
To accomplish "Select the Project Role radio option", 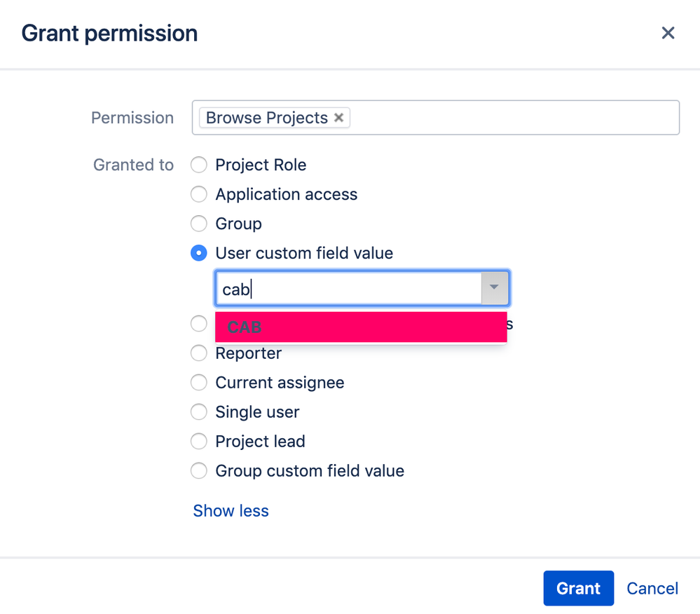I will [200, 165].
